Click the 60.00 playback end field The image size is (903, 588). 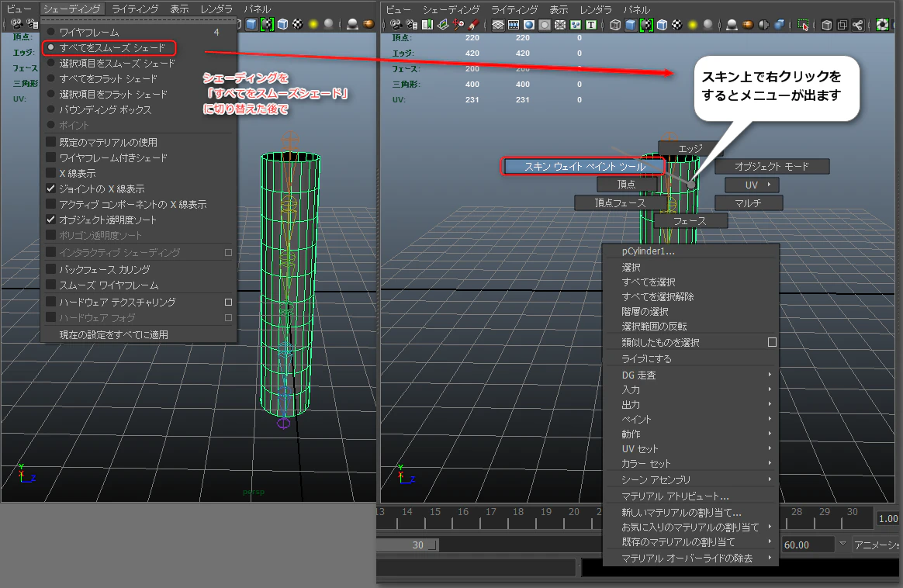808,545
